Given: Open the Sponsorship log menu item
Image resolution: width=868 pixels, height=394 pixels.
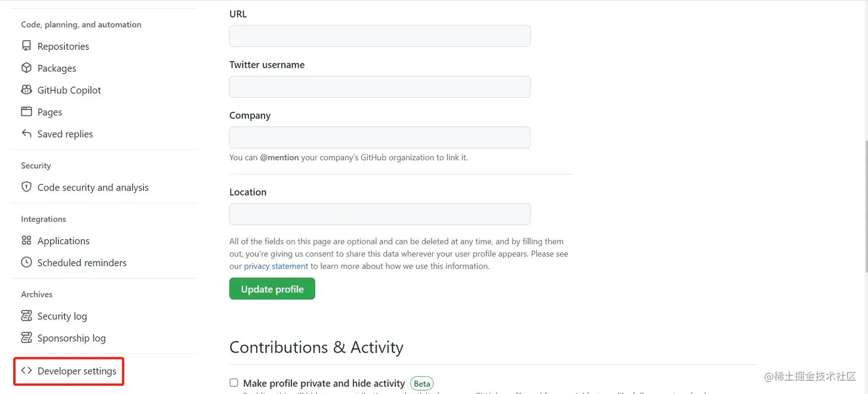Looking at the screenshot, I should click(x=71, y=338).
